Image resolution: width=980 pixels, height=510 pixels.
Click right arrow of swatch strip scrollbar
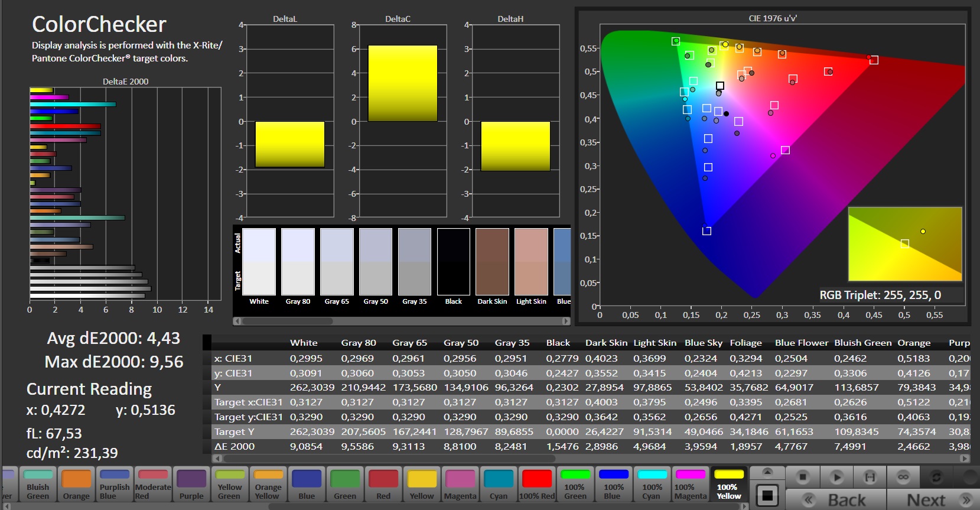tap(566, 321)
